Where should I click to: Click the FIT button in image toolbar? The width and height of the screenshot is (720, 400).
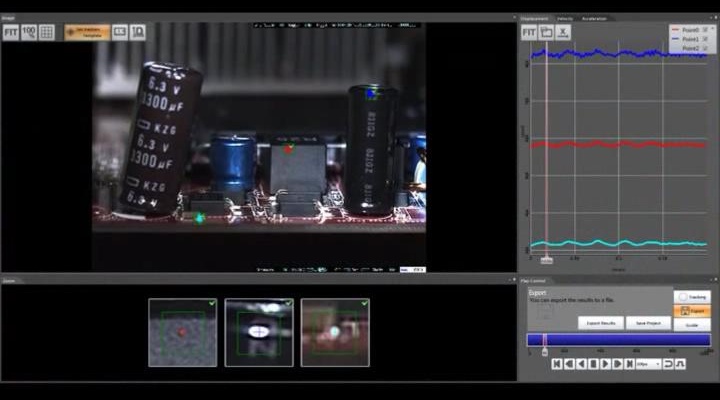pos(11,32)
